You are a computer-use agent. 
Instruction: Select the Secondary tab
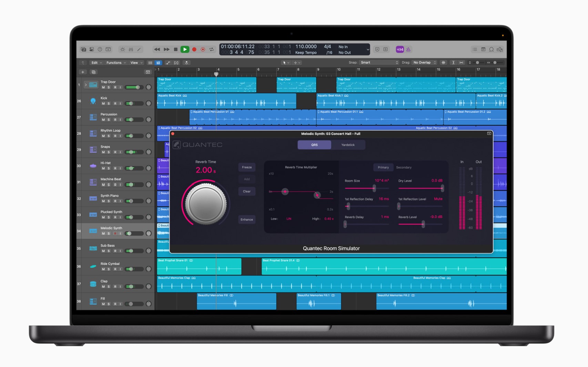click(404, 167)
